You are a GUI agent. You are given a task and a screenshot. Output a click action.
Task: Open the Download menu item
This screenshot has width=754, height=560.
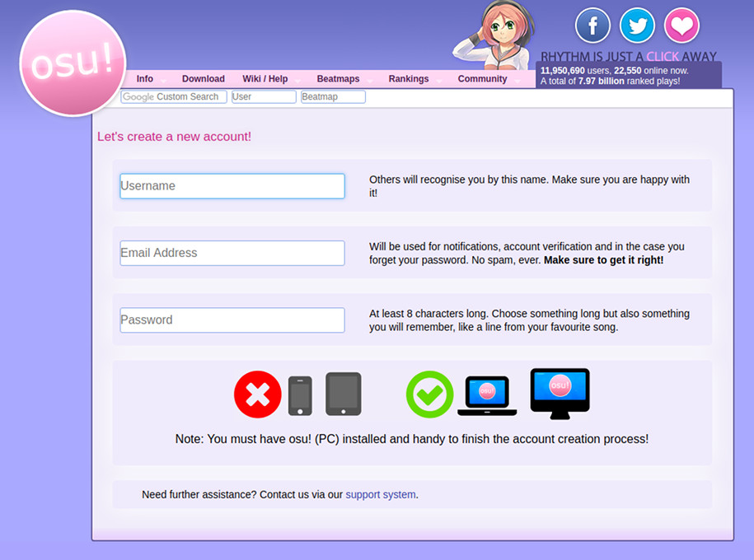pos(203,79)
